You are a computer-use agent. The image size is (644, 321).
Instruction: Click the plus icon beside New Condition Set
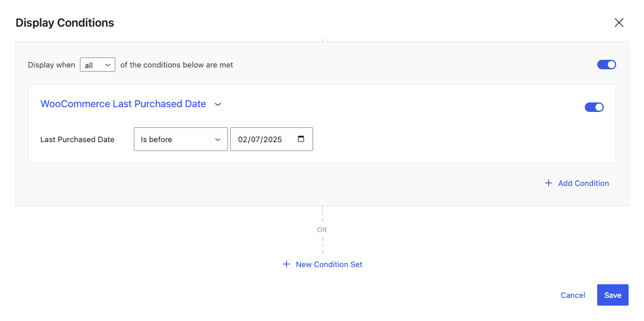click(286, 264)
